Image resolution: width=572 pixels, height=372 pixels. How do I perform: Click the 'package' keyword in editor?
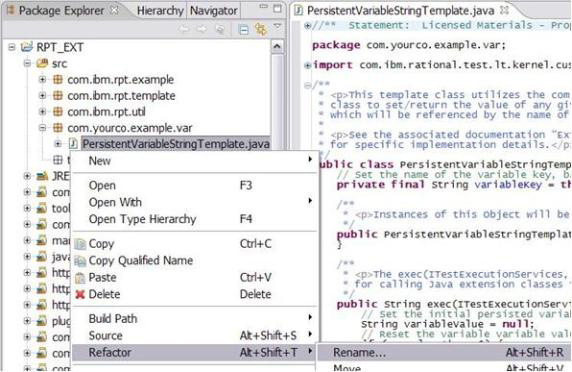336,46
